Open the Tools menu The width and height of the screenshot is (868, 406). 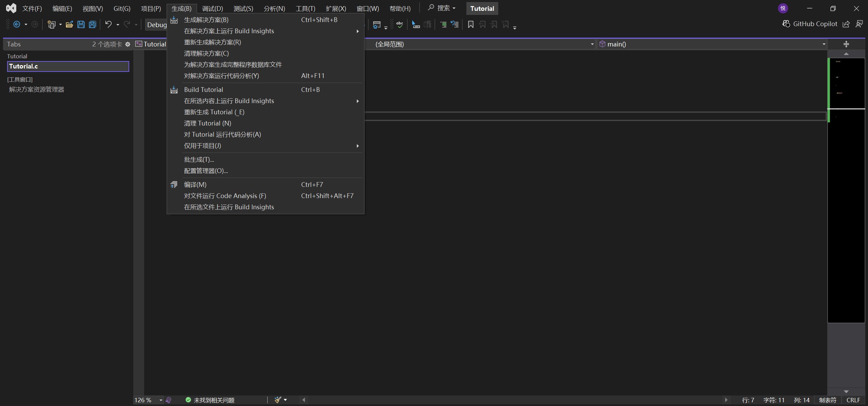(305, 8)
